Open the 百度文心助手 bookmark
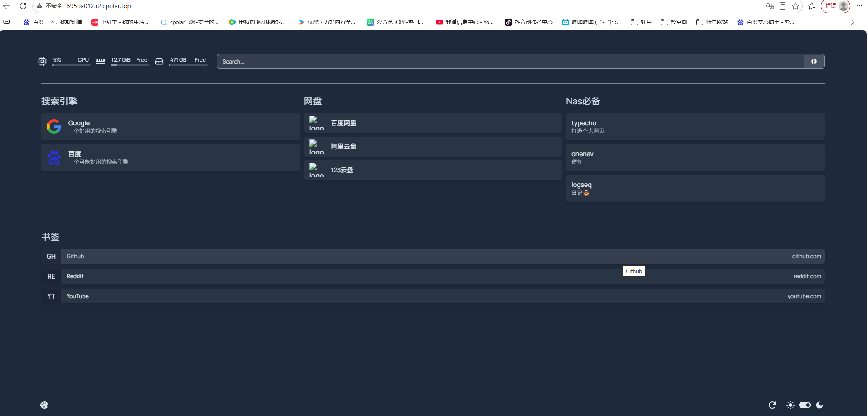 [766, 22]
